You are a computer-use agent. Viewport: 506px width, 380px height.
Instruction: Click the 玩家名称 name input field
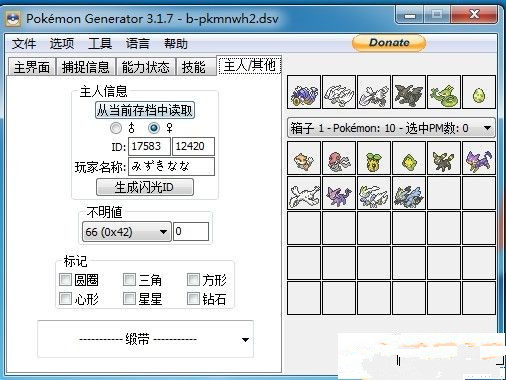171,166
